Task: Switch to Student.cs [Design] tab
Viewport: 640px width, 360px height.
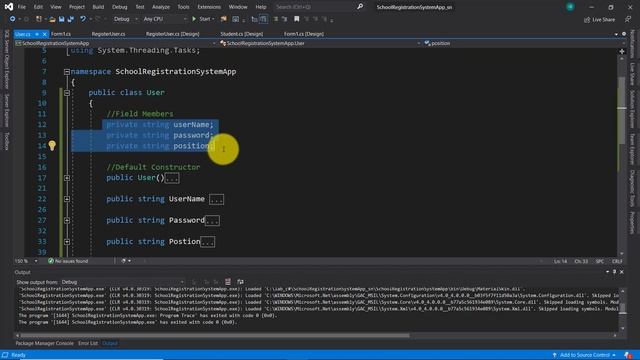Action: (x=242, y=34)
